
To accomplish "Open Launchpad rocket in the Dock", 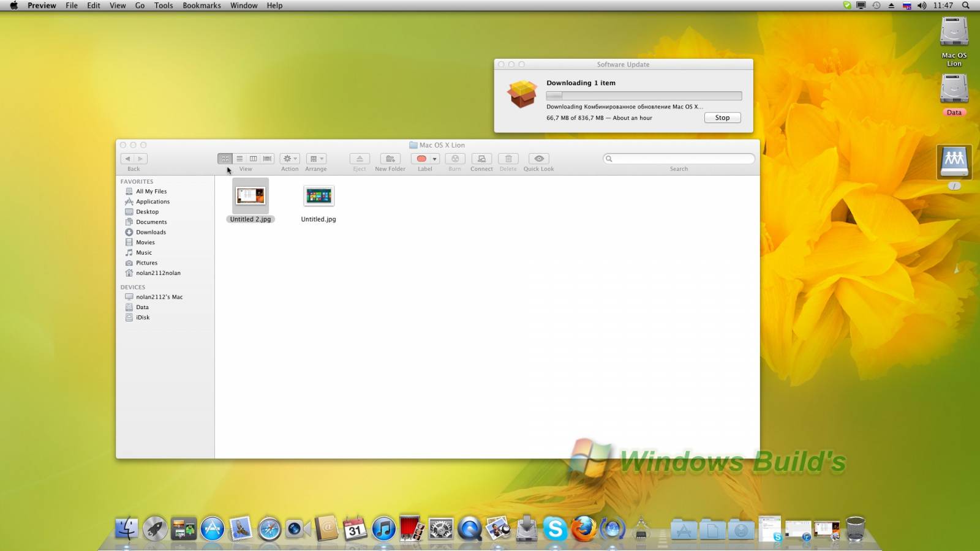I will point(155,529).
